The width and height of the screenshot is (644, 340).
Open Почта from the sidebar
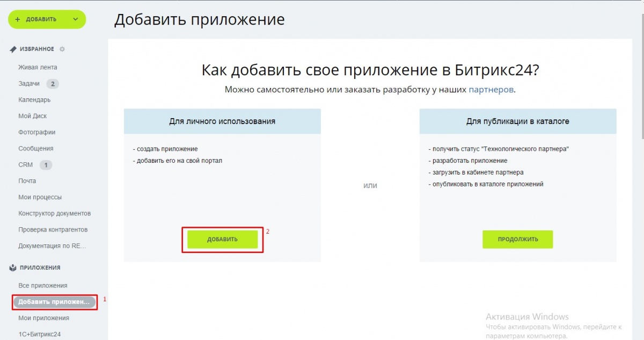click(x=27, y=181)
